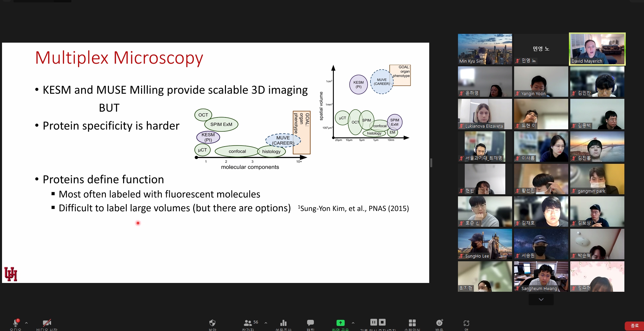Select 김재호 video tile
The height and width of the screenshot is (331, 644).
(541, 212)
